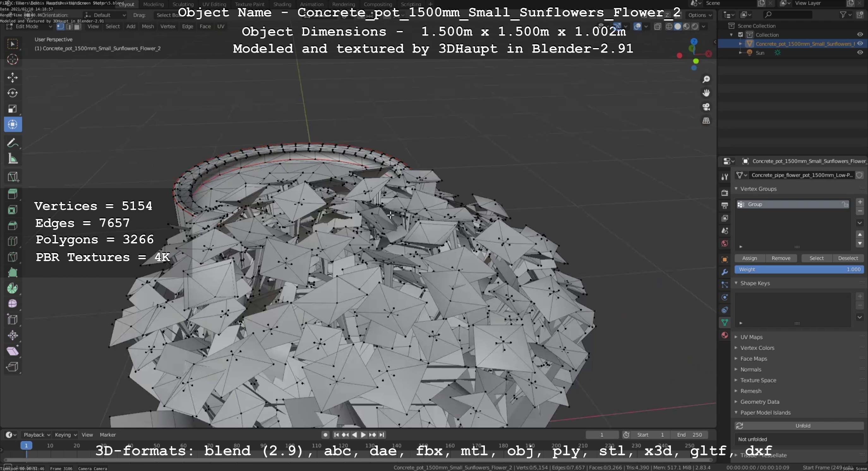Open the Edit Mode dropdown
This screenshot has height=471, width=868.
click(30, 27)
